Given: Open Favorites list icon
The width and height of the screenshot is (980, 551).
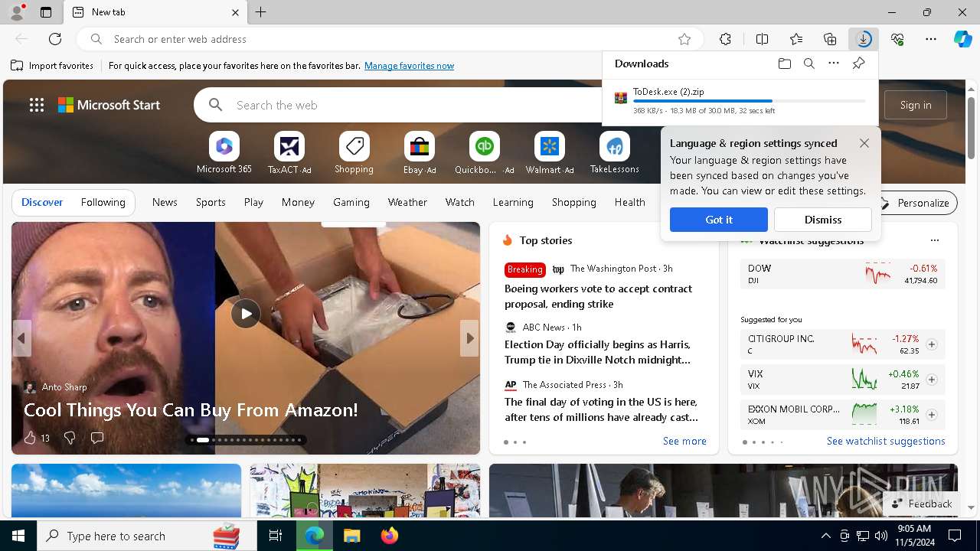Looking at the screenshot, I should 796,39.
